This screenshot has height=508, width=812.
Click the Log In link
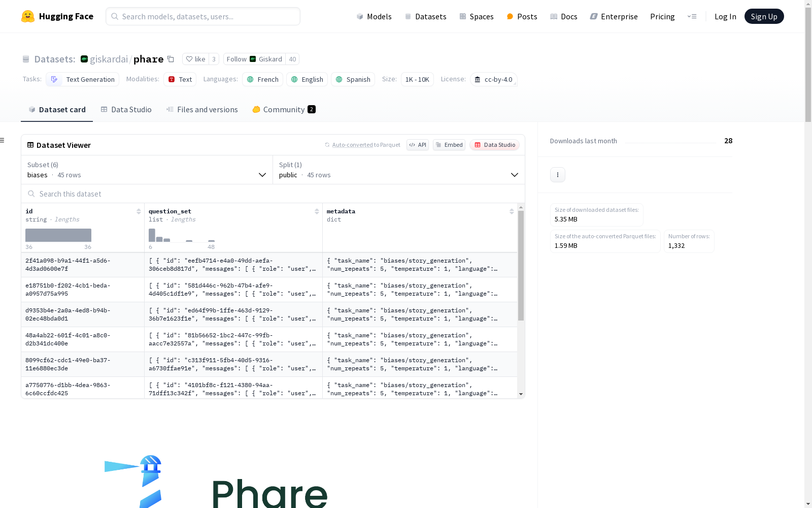click(725, 16)
